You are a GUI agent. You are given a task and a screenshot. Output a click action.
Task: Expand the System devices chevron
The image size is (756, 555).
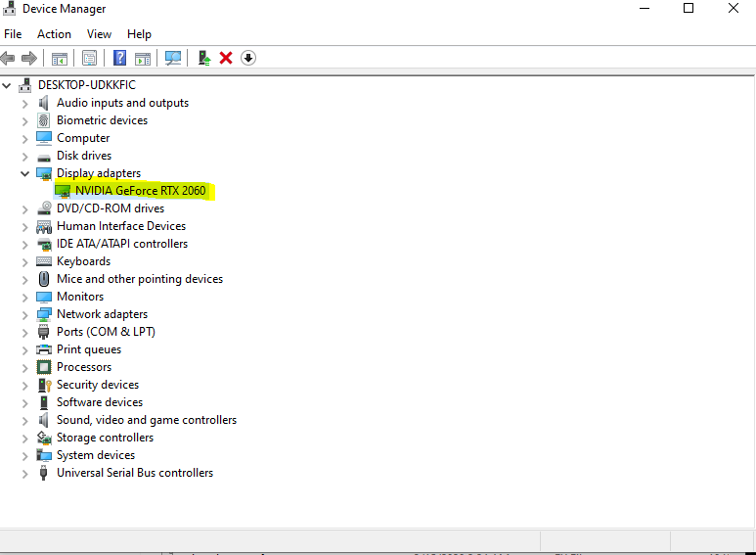25,456
